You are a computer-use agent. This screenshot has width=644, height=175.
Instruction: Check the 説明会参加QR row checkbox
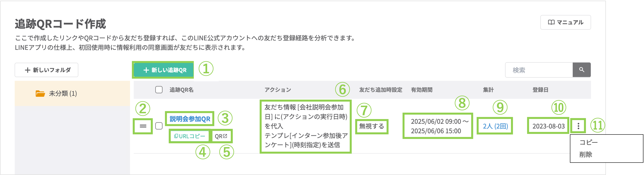pyautogui.click(x=159, y=126)
